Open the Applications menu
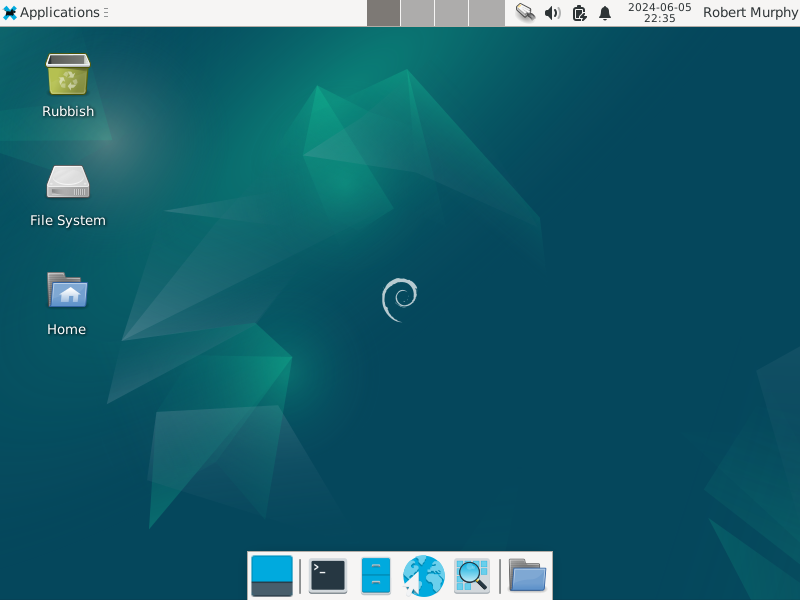Screen dimensions: 800x600 pos(55,13)
